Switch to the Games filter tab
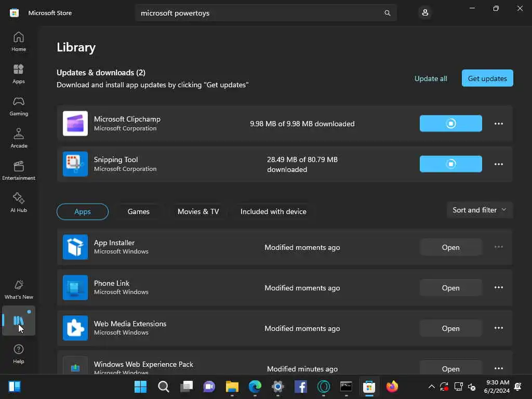532x399 pixels. [138, 211]
